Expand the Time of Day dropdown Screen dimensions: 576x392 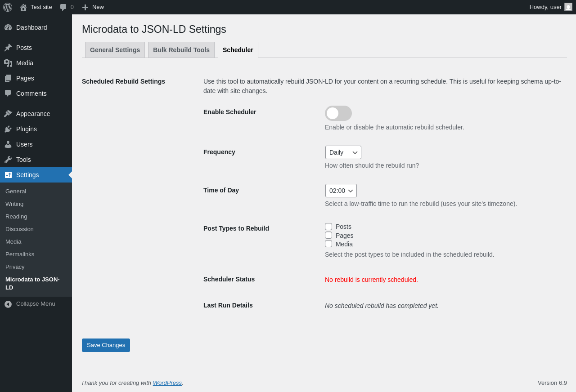coord(341,191)
